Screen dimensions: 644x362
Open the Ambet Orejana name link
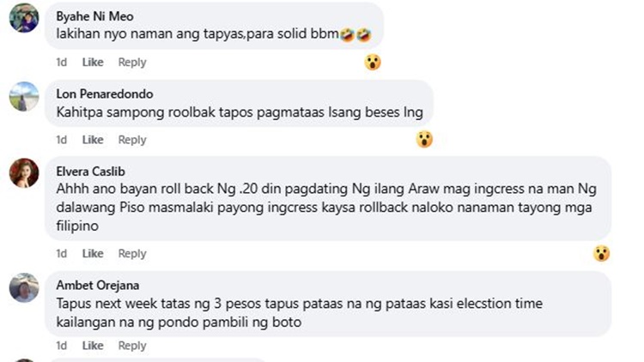98,286
